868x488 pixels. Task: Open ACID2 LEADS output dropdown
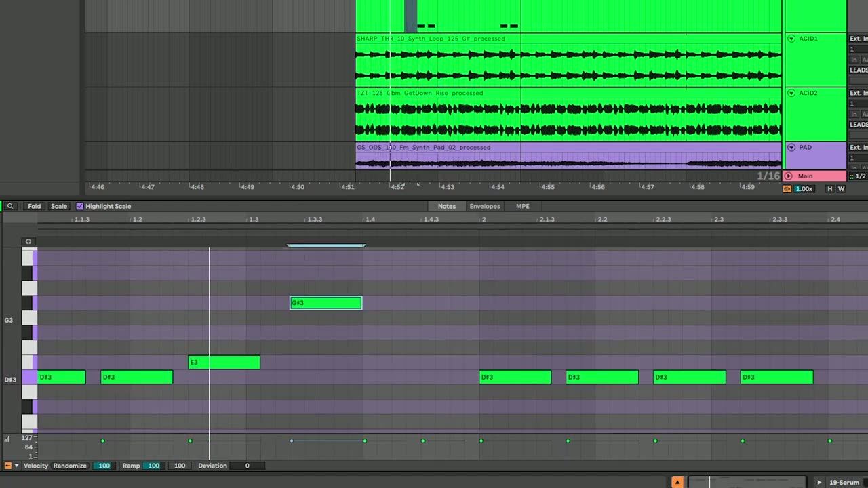[x=859, y=124]
